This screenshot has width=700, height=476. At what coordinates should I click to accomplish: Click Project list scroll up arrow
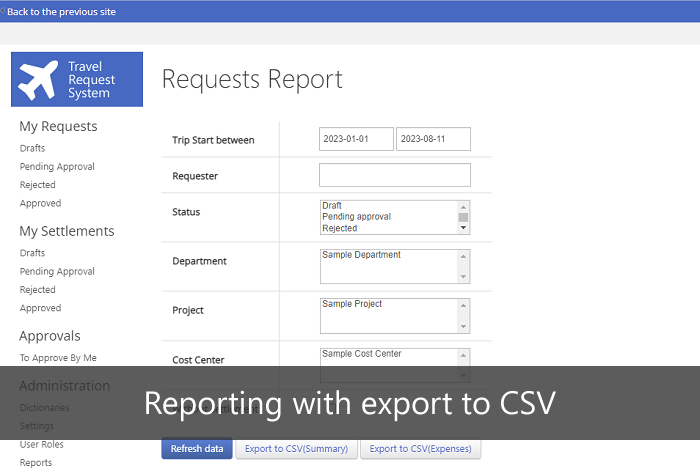coord(463,305)
